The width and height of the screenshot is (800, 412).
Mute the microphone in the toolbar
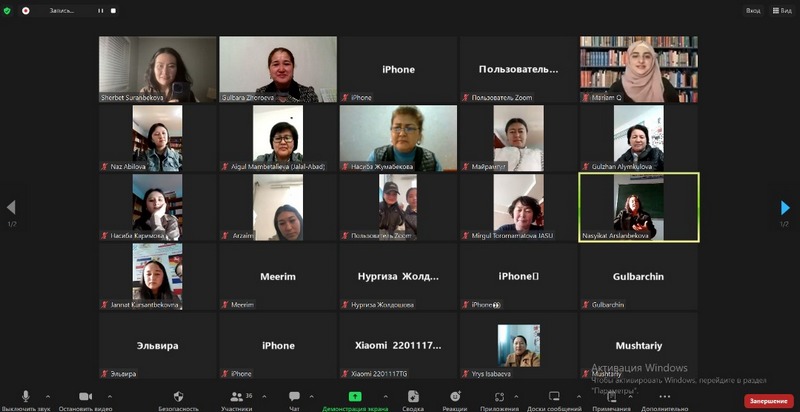pyautogui.click(x=25, y=397)
